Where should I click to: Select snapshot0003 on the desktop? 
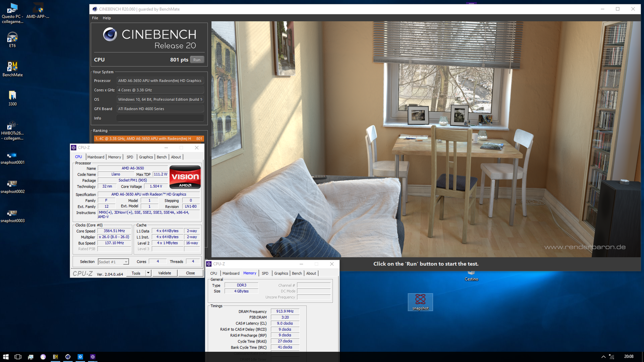point(12,217)
